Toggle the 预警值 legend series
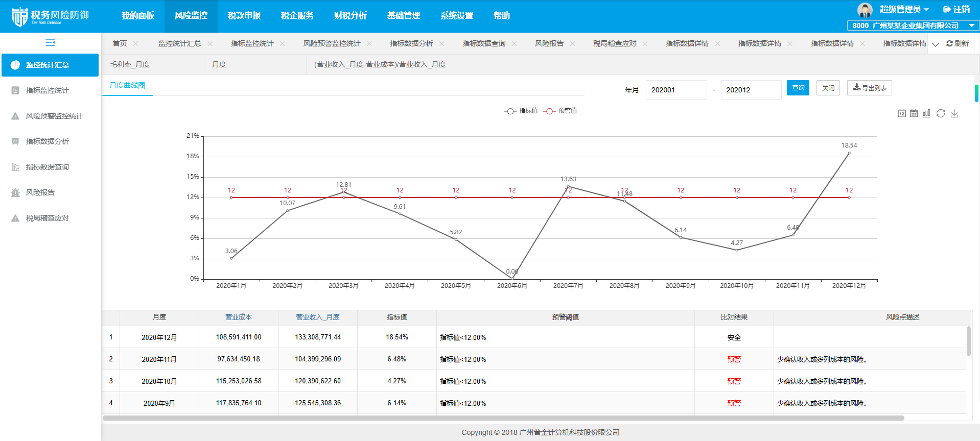Viewport: 980px width, 441px height. pyautogui.click(x=561, y=111)
